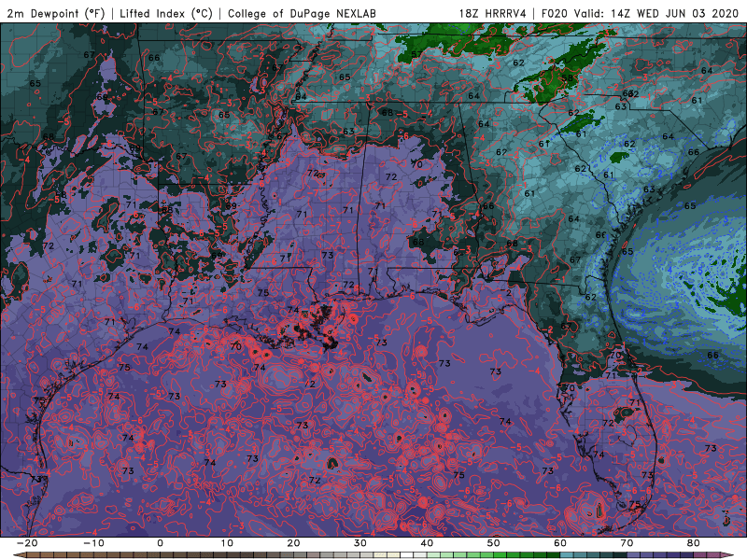Click the 20 label on the color scale
The image size is (747, 560).
point(293,543)
